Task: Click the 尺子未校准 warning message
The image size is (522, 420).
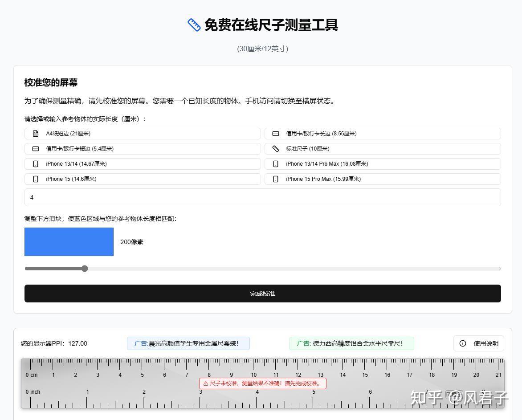Action: [262, 383]
